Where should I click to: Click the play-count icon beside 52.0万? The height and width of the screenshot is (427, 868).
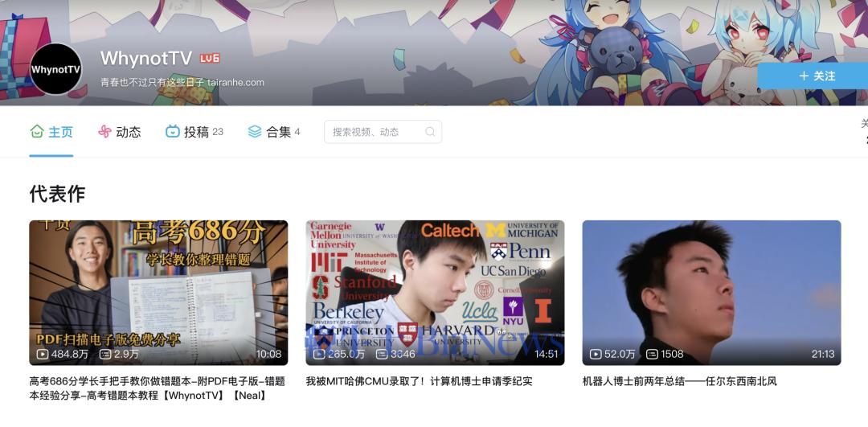[x=596, y=354]
